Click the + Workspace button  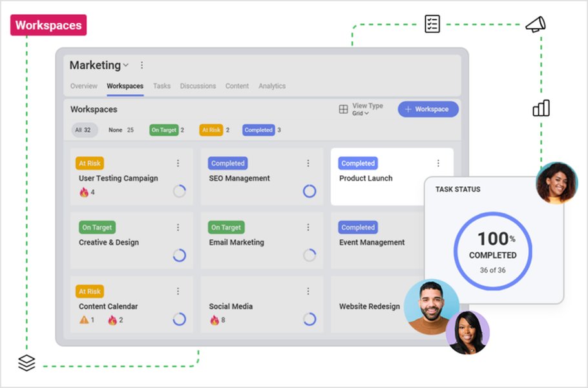428,109
